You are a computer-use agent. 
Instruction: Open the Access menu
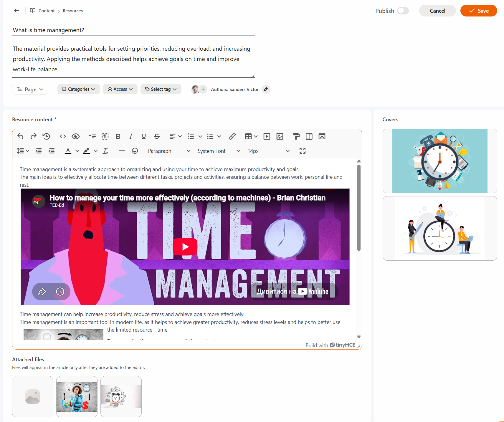(x=120, y=89)
